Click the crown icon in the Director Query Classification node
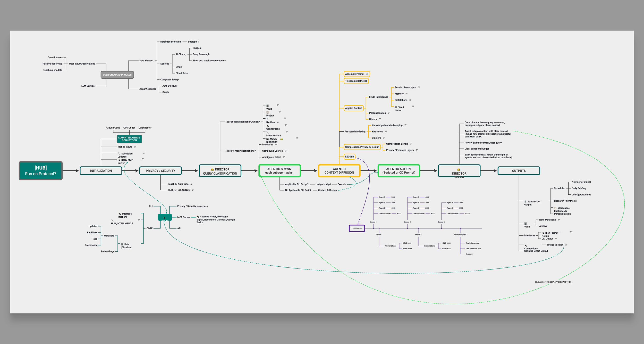Screen dimensions: 644x344 pyautogui.click(x=212, y=169)
